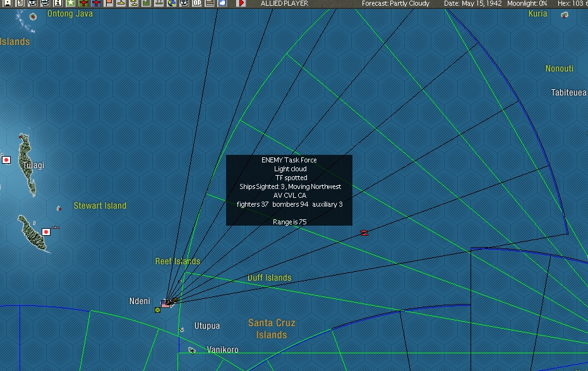
Task: Click the Tulagi map label
Action: point(33,165)
